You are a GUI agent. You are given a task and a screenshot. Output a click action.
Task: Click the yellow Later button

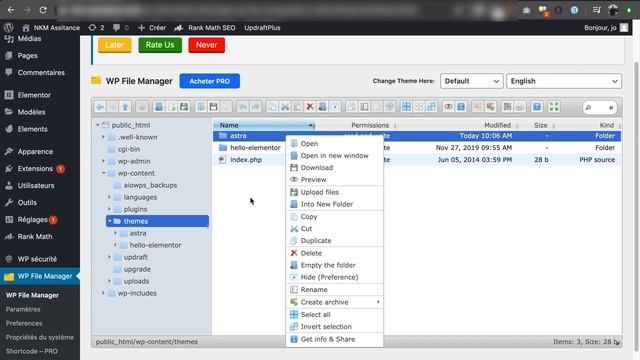(x=115, y=45)
